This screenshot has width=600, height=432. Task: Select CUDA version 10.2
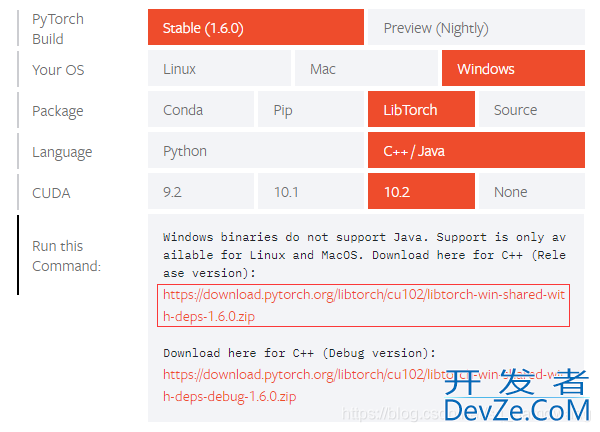421,192
